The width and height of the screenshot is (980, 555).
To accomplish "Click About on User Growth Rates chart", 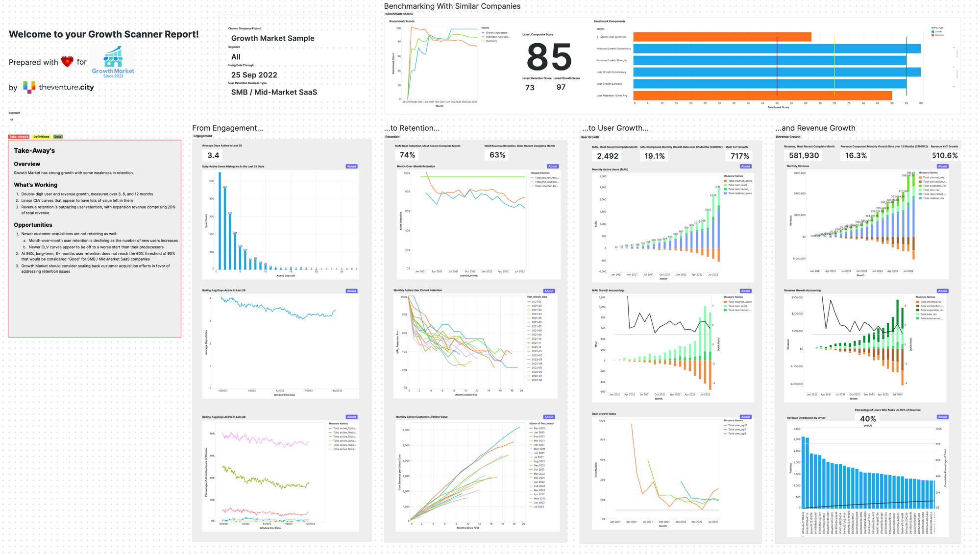I will [x=746, y=417].
